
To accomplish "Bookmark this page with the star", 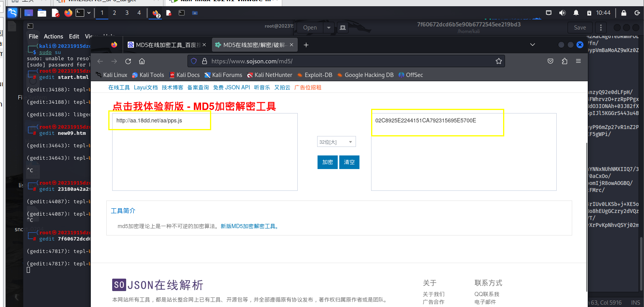I will [x=499, y=61].
